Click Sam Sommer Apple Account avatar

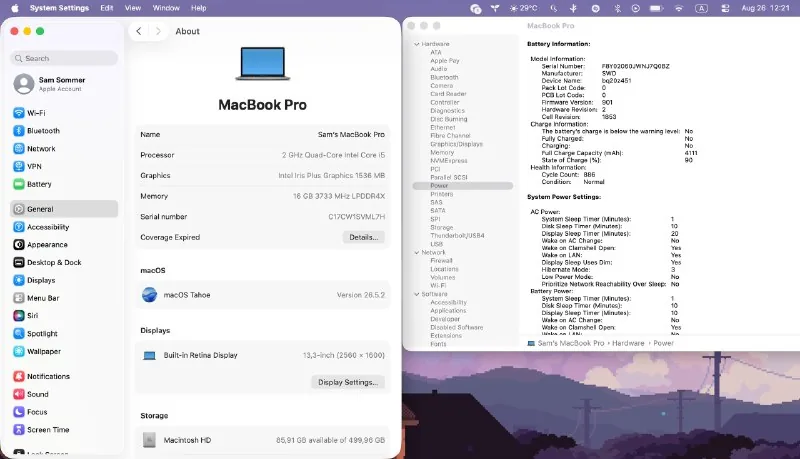(23, 84)
